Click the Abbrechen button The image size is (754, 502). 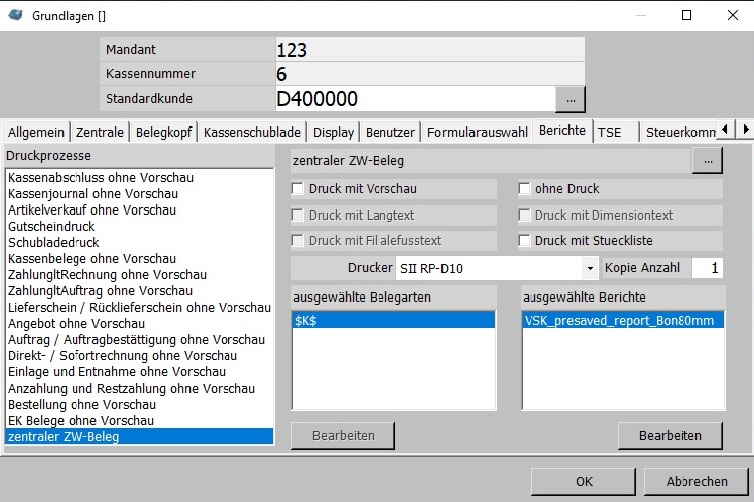(x=697, y=481)
